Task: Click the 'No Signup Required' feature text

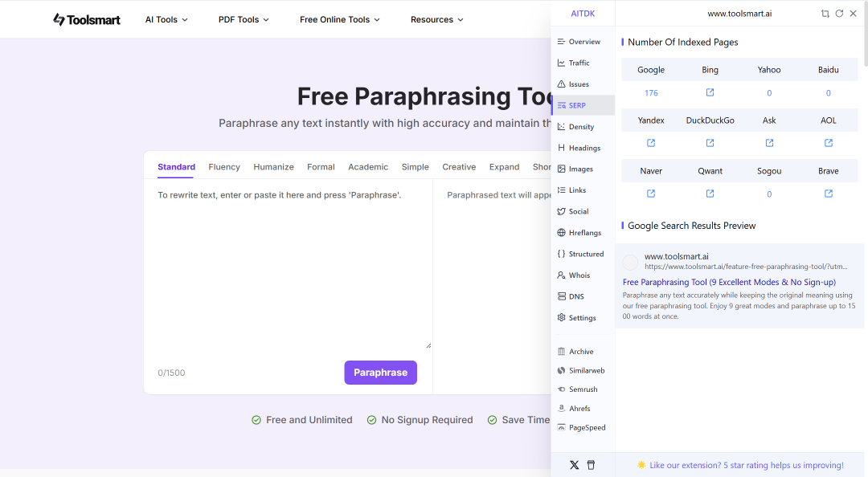Action: click(427, 420)
